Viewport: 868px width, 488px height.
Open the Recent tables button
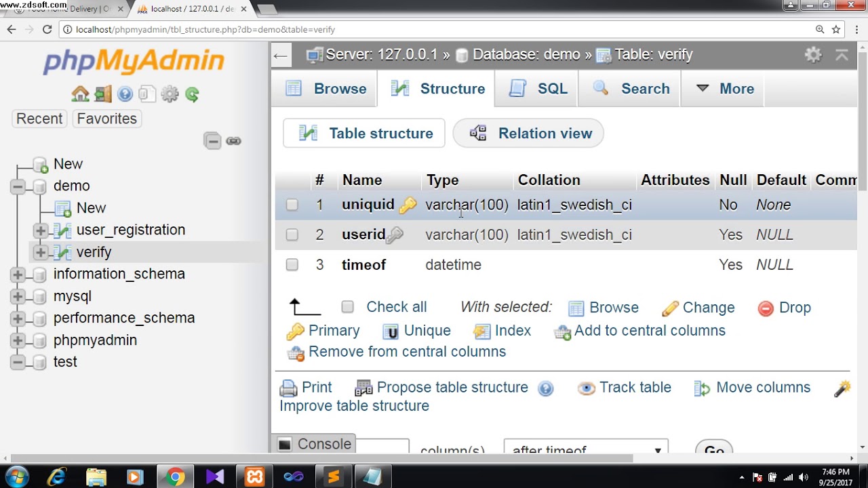pos(39,119)
